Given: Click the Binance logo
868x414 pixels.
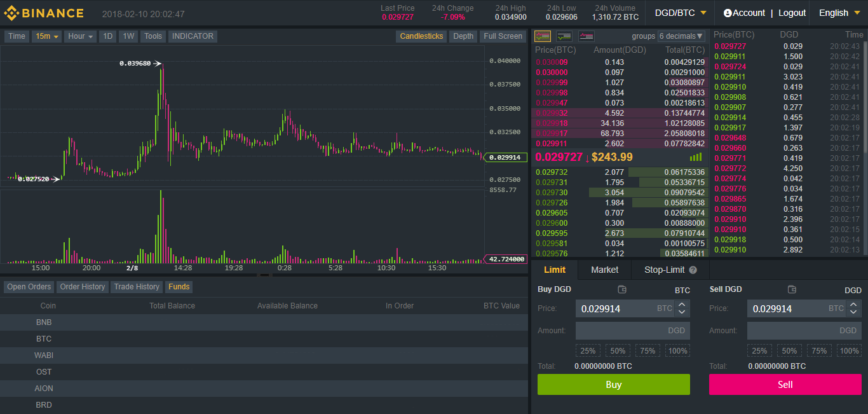Looking at the screenshot, I should point(43,13).
